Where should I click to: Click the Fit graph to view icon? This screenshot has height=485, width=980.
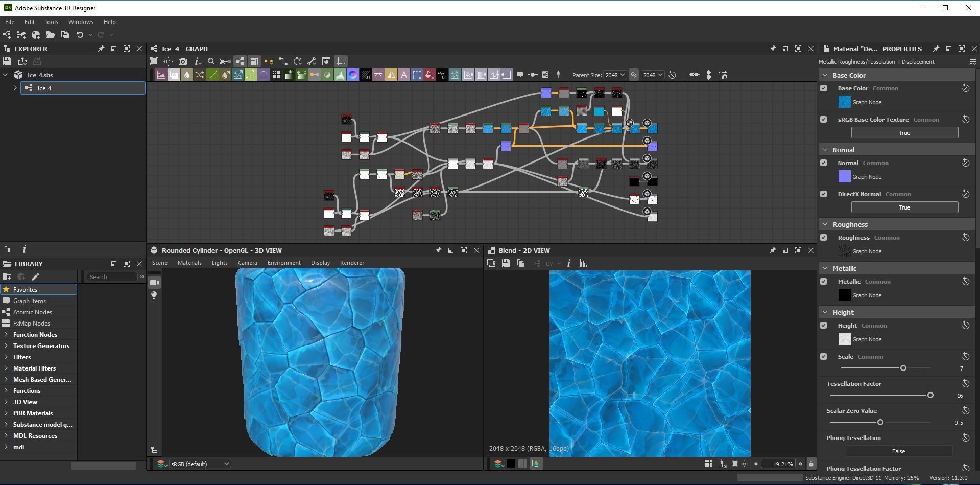[154, 61]
